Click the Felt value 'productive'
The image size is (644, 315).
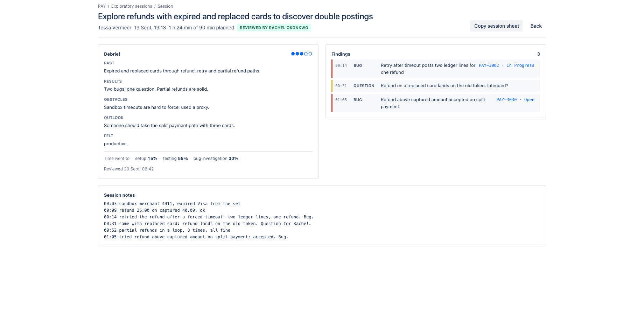[115, 143]
